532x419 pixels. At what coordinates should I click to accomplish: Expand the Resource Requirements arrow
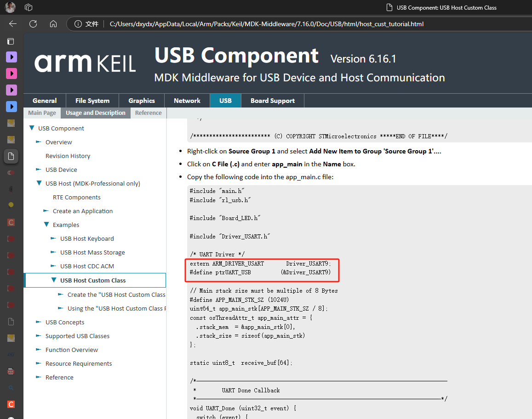coord(39,363)
